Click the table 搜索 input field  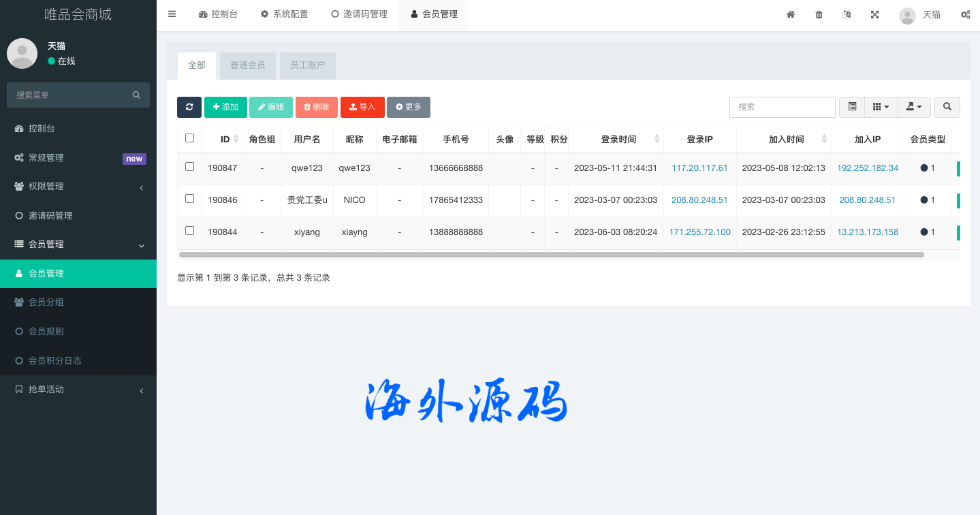pyautogui.click(x=782, y=107)
